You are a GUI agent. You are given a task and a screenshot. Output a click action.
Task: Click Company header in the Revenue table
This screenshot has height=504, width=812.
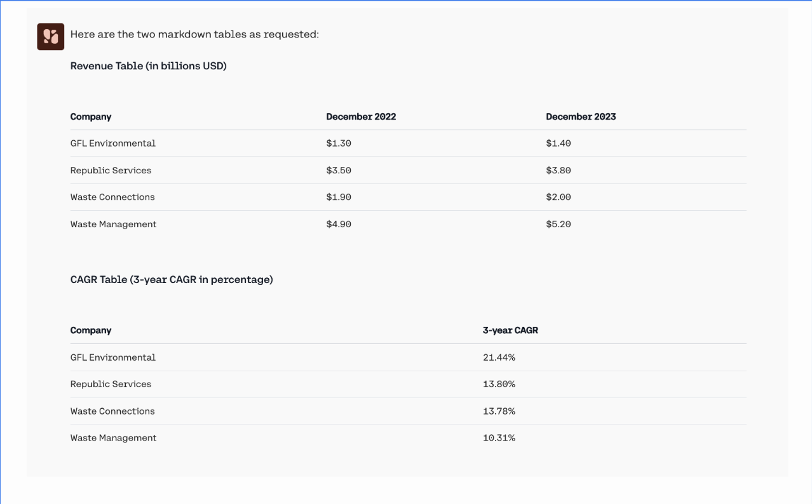(x=91, y=117)
